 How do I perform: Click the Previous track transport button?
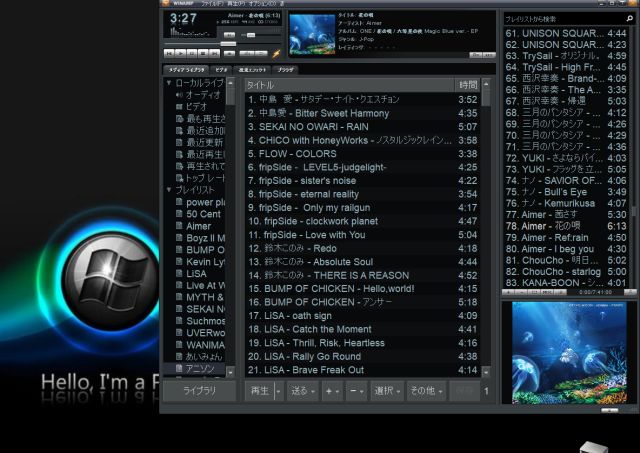coord(169,53)
